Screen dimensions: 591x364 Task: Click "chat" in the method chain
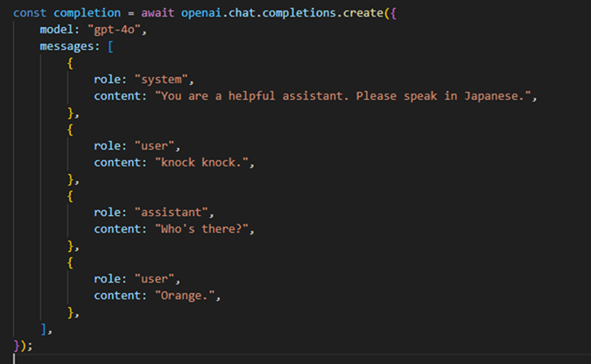click(x=242, y=13)
